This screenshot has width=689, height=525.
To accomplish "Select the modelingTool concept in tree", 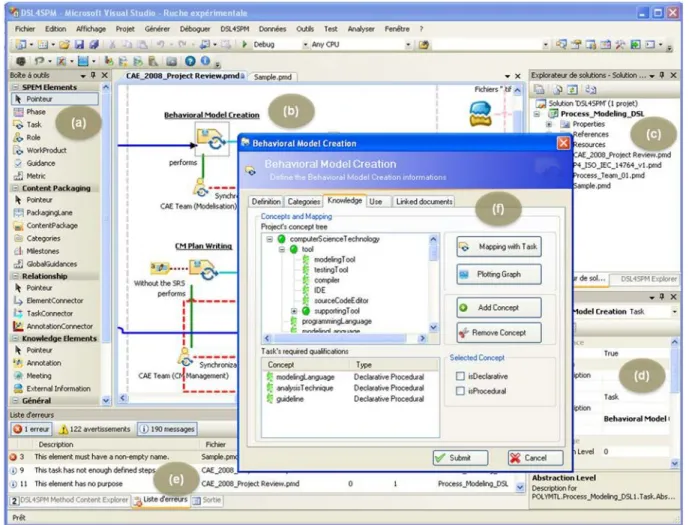I will point(334,260).
